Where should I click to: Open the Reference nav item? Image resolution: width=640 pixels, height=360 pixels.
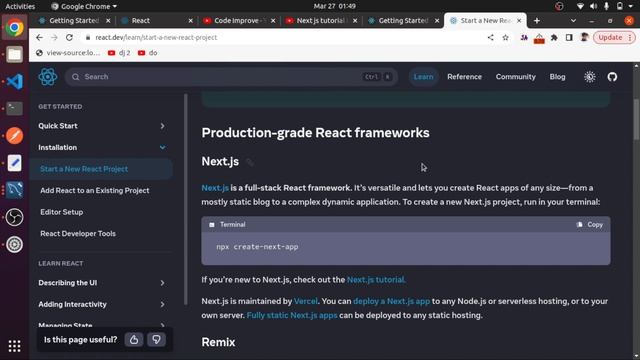464,77
